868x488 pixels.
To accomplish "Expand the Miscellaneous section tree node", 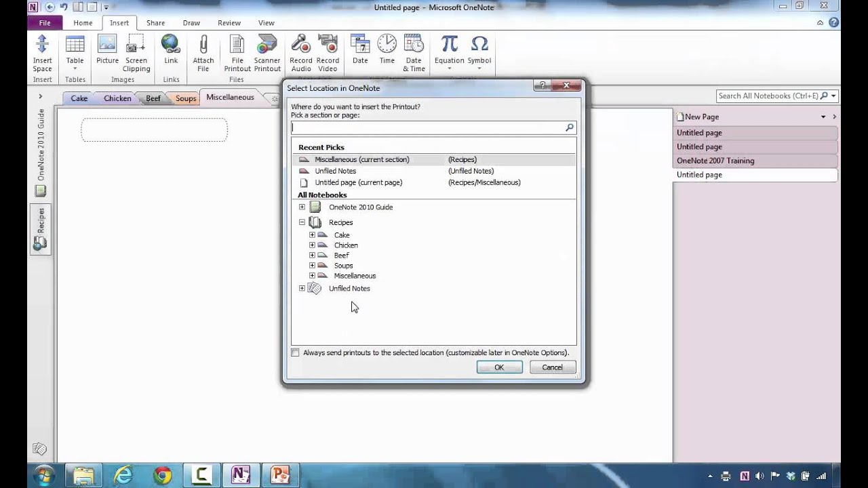I will pos(312,275).
